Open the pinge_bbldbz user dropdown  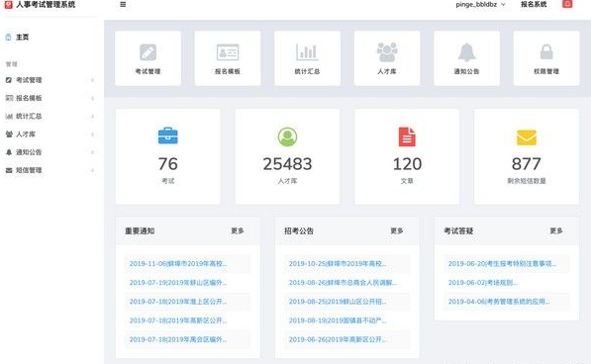480,5
